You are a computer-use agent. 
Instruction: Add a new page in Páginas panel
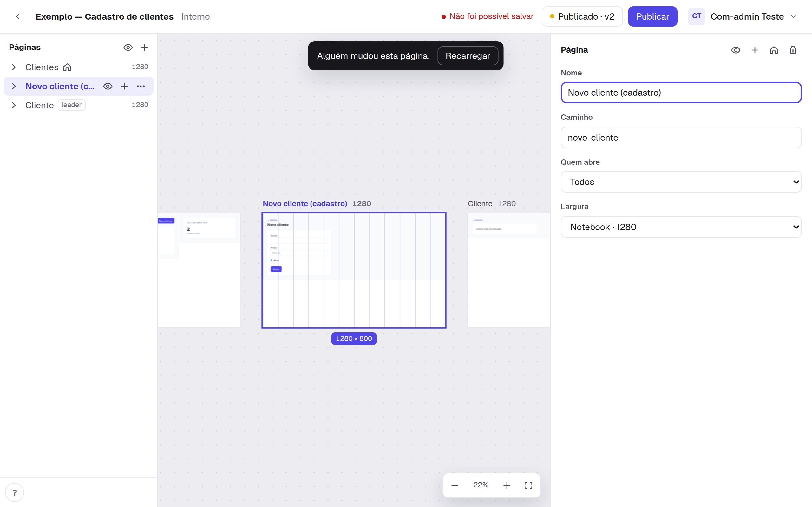click(145, 48)
